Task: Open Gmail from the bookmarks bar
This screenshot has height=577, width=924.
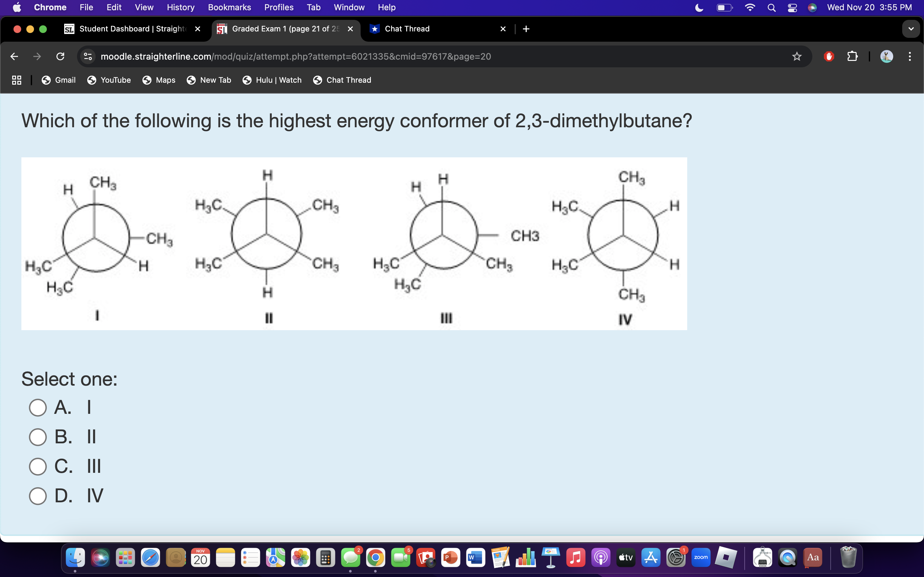Action: click(x=58, y=80)
